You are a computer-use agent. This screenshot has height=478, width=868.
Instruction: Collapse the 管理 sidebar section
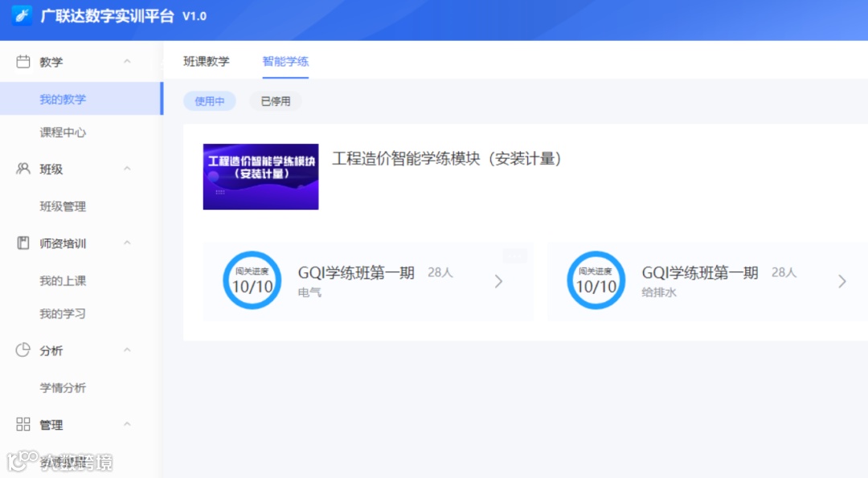[x=127, y=424]
